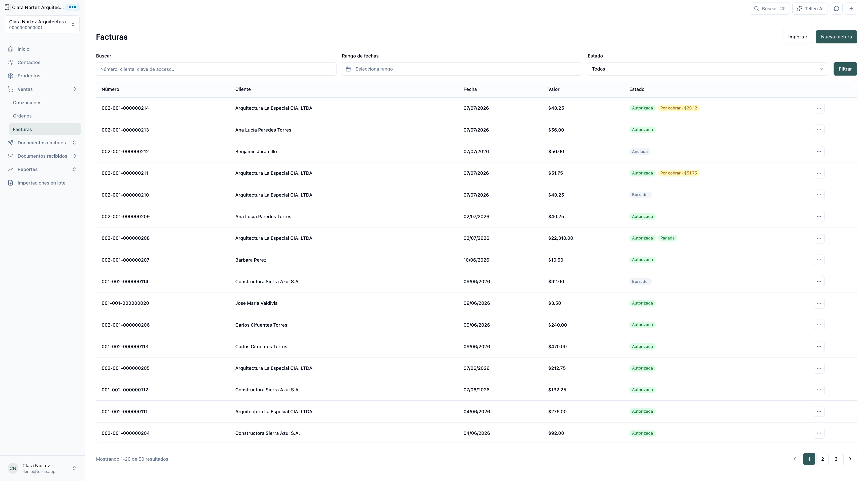Screen dimensions: 868x481
Task: Open the Selecciona rango date picker
Action: pyautogui.click(x=462, y=69)
